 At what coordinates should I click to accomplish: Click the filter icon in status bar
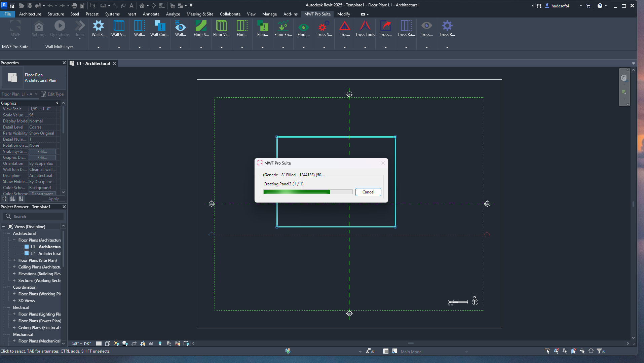coord(599,351)
